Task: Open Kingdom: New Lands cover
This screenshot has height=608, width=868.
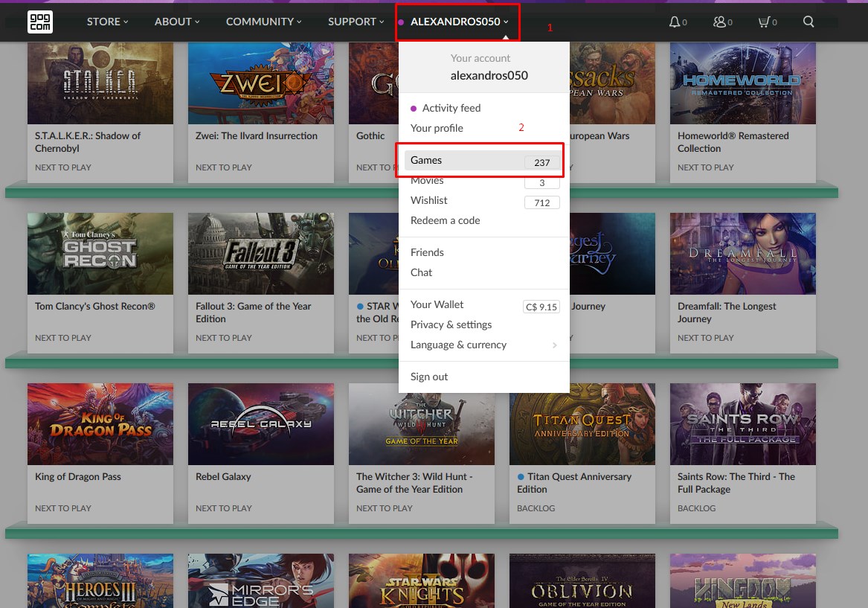Action: tap(743, 581)
